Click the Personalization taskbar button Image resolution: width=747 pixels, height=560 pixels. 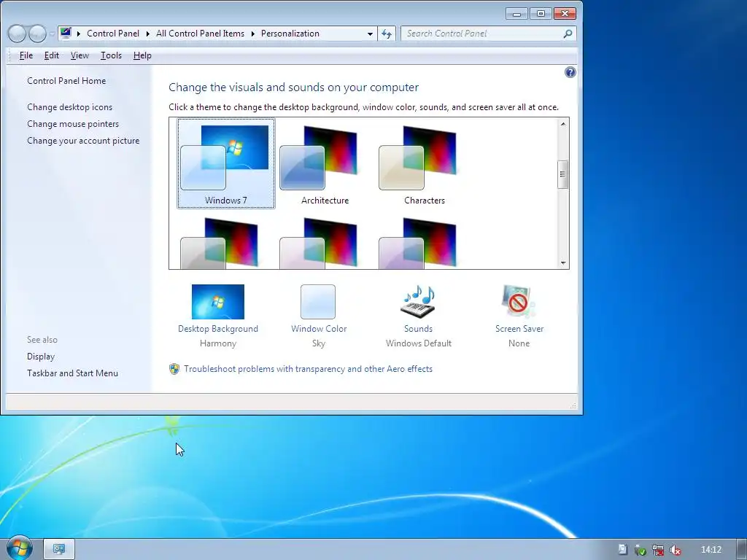(59, 550)
